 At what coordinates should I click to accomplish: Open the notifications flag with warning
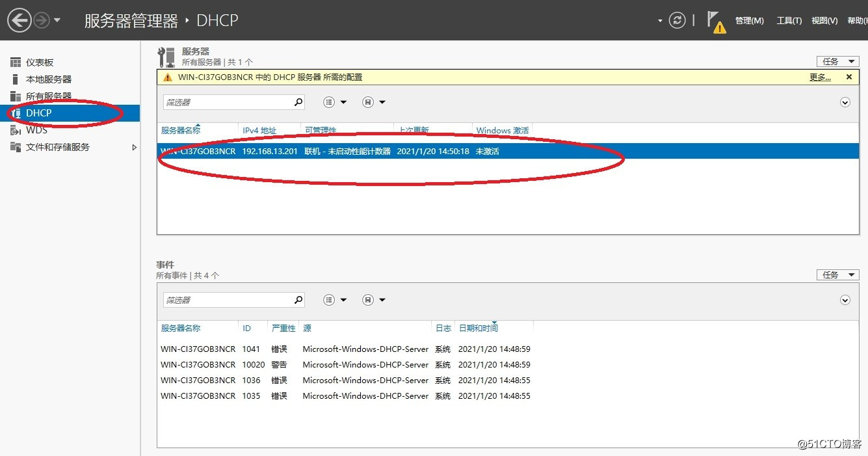tap(716, 21)
